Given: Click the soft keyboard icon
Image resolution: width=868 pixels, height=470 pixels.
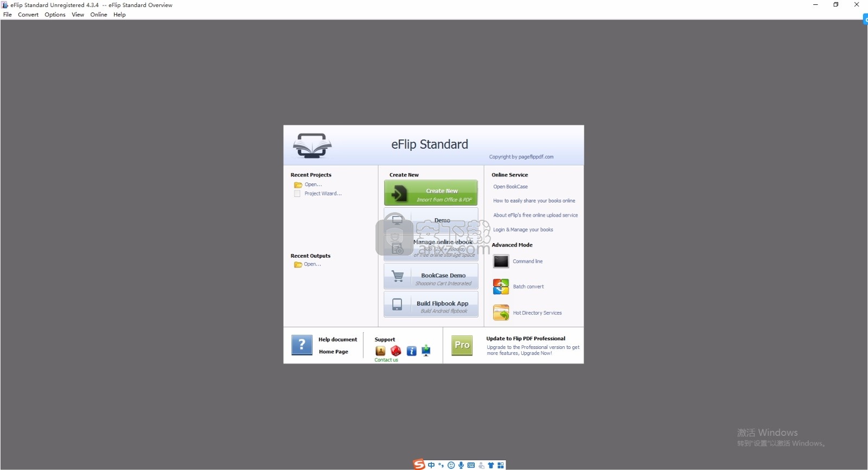Looking at the screenshot, I should click(471, 465).
